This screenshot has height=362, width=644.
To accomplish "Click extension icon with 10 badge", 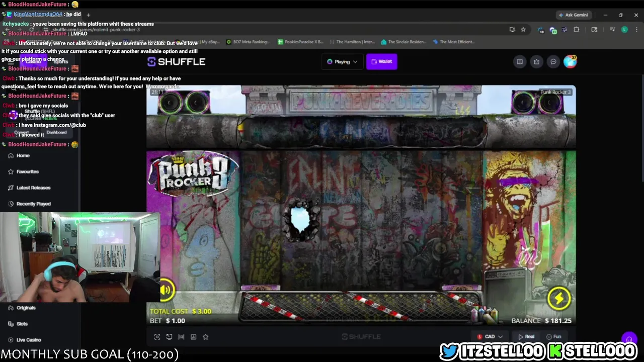I will (540, 30).
